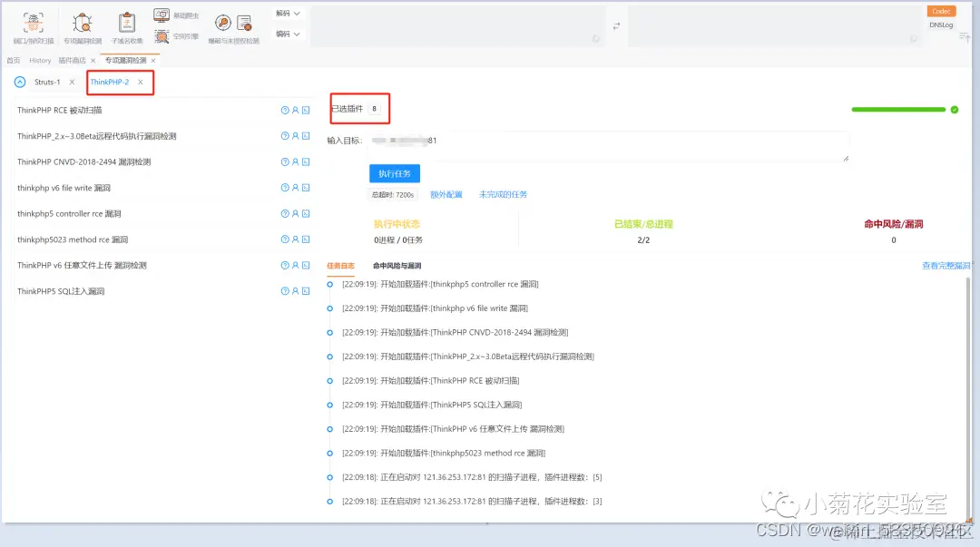
Task: Select the ThinkPHP-2 sub-tab
Action: point(110,82)
